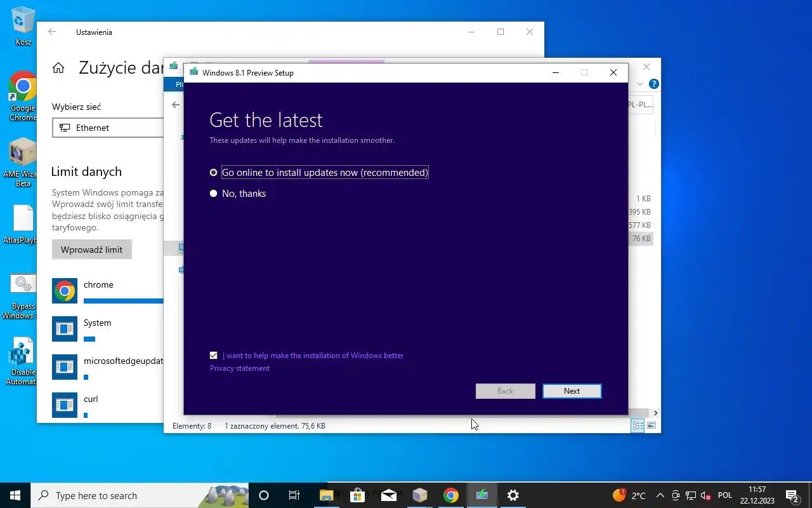Click "Elementy: 8" in Explorer status bar

coord(192,426)
